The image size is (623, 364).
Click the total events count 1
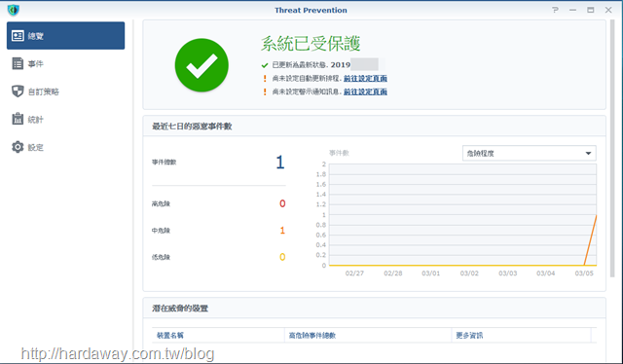pos(280,163)
